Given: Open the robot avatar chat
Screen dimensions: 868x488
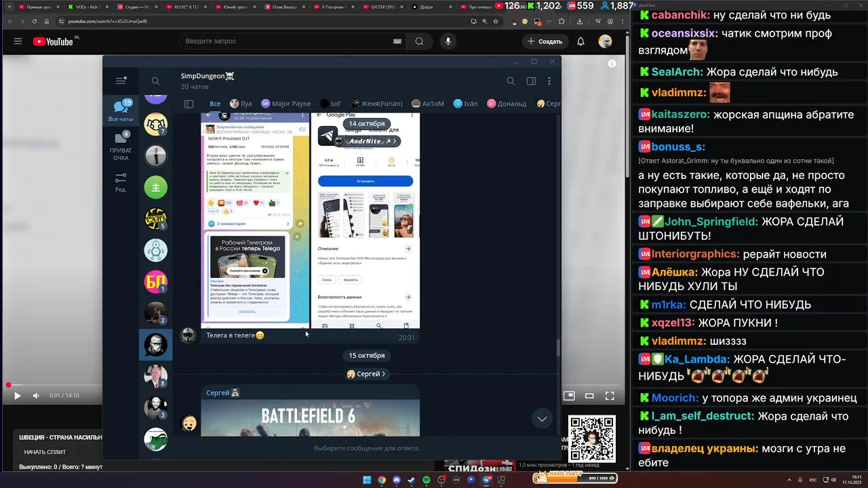Looking at the screenshot, I should click(x=156, y=250).
